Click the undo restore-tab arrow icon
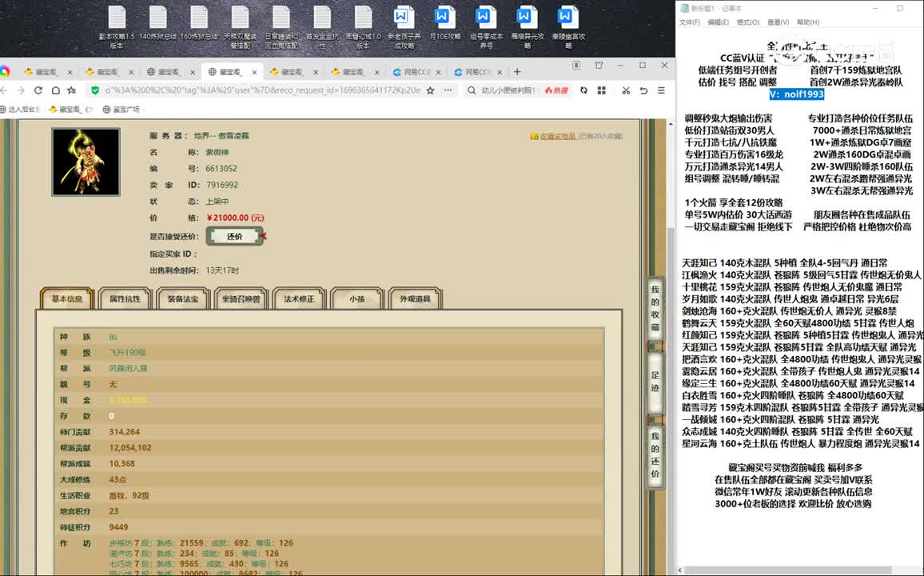This screenshot has height=576, width=924. pos(643,90)
